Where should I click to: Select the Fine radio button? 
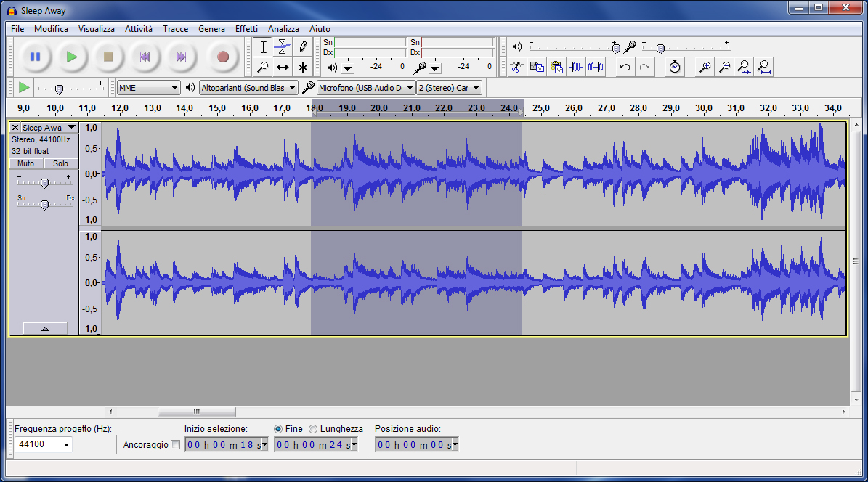tap(278, 429)
